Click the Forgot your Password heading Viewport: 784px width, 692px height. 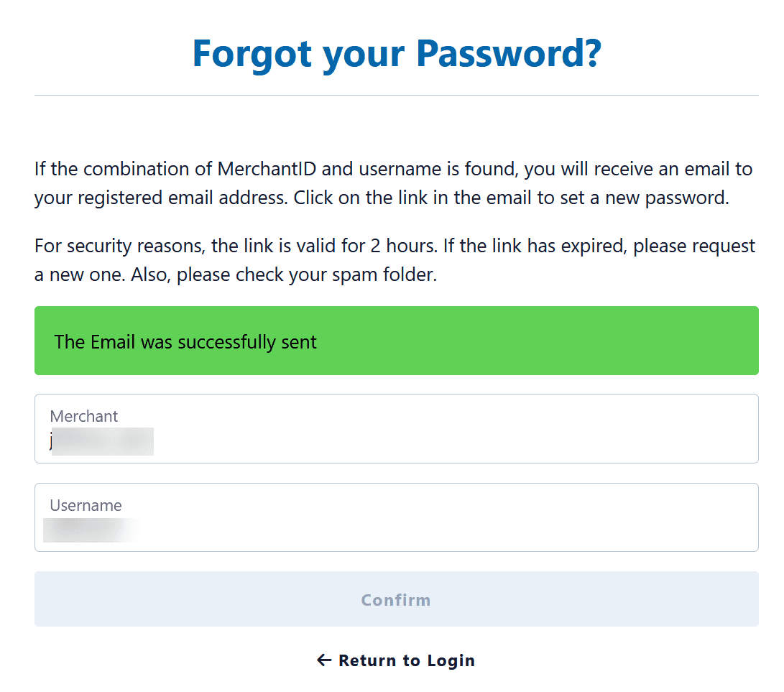396,54
